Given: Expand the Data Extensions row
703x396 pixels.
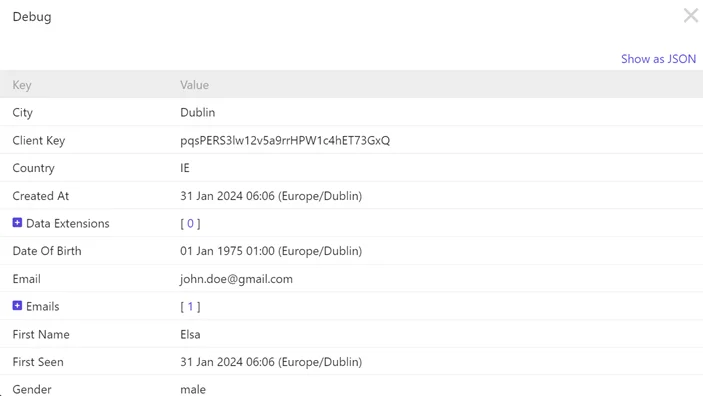Looking at the screenshot, I should [17, 222].
